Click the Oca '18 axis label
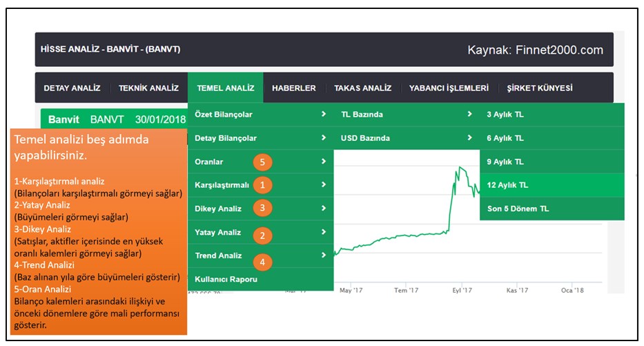 (x=572, y=290)
